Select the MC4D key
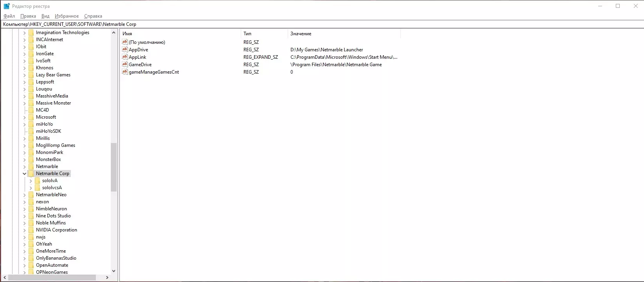 pos(42,110)
